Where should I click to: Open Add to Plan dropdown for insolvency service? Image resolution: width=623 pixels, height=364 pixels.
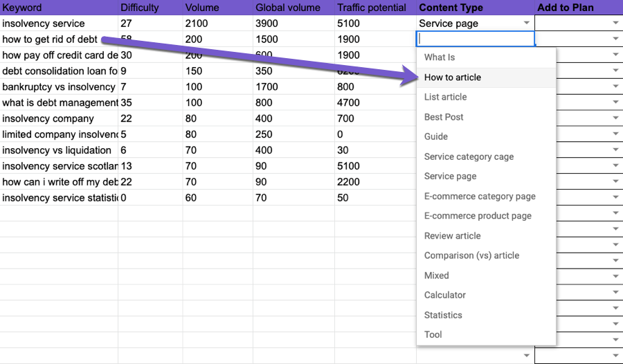[615, 24]
